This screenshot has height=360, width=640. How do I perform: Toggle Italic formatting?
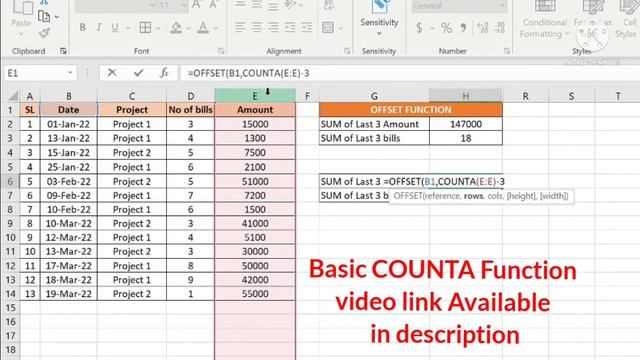click(x=98, y=28)
